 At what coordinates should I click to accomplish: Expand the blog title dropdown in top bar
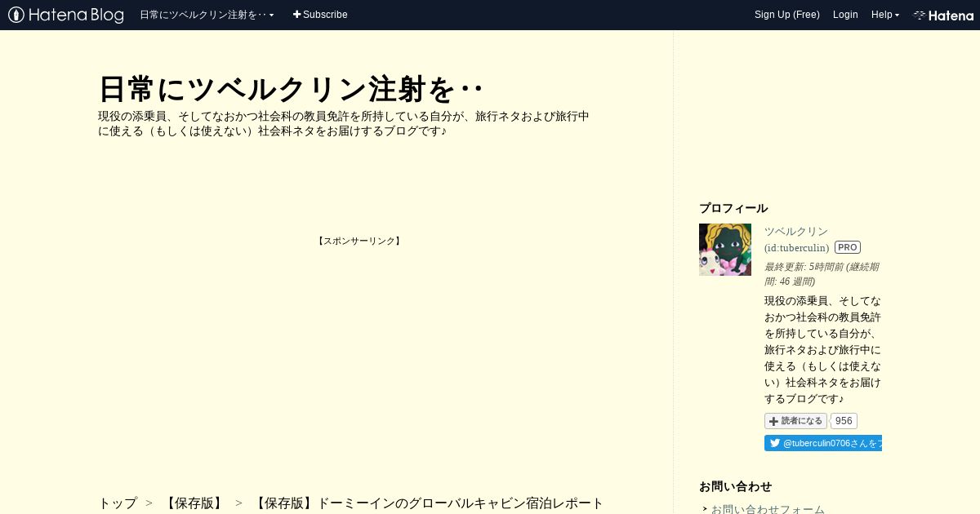click(x=207, y=15)
